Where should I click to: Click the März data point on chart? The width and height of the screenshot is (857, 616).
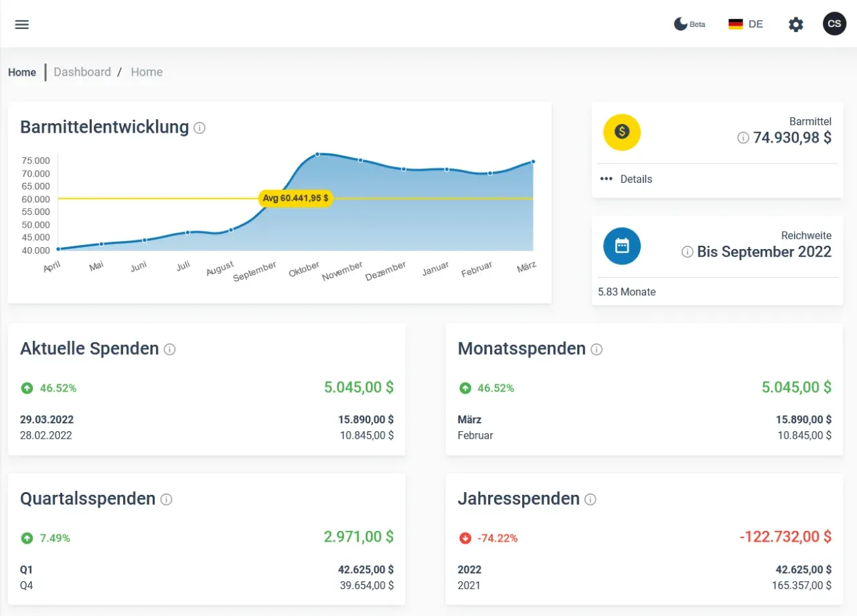(533, 161)
